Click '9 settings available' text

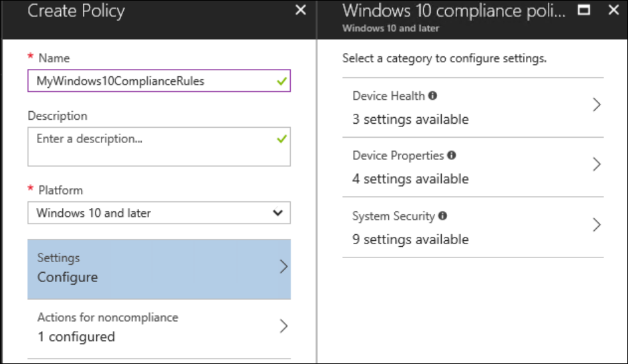(x=411, y=240)
